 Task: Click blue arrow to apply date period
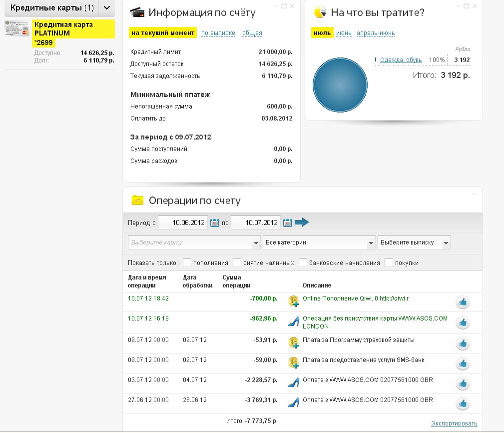click(x=302, y=222)
